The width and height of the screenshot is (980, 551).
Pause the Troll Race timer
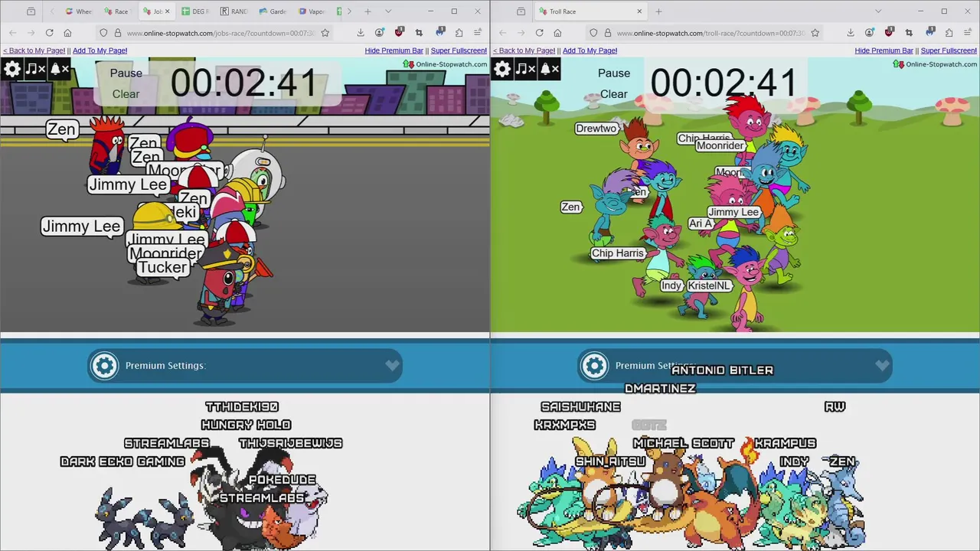pyautogui.click(x=614, y=73)
